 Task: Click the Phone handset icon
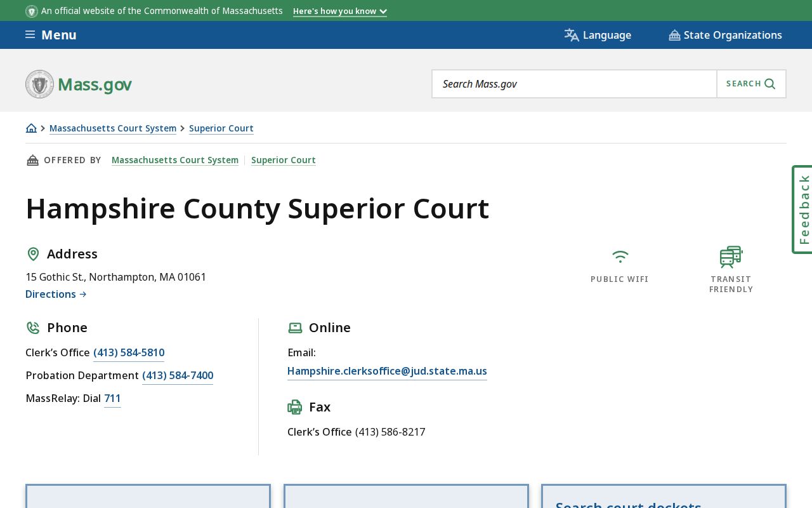pos(33,328)
